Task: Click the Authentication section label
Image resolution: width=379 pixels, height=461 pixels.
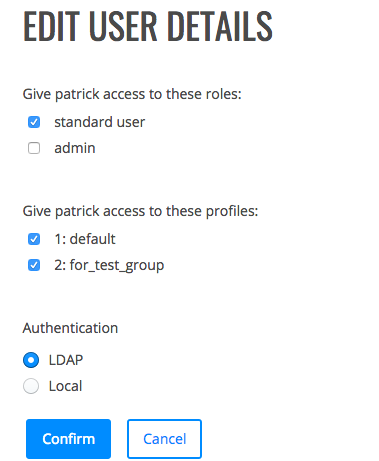Action: (70, 328)
